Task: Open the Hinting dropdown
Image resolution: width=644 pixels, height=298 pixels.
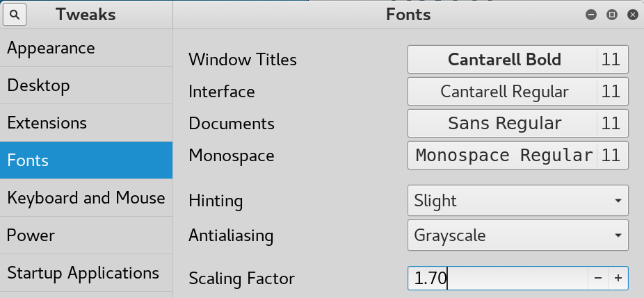Action: pyautogui.click(x=517, y=201)
